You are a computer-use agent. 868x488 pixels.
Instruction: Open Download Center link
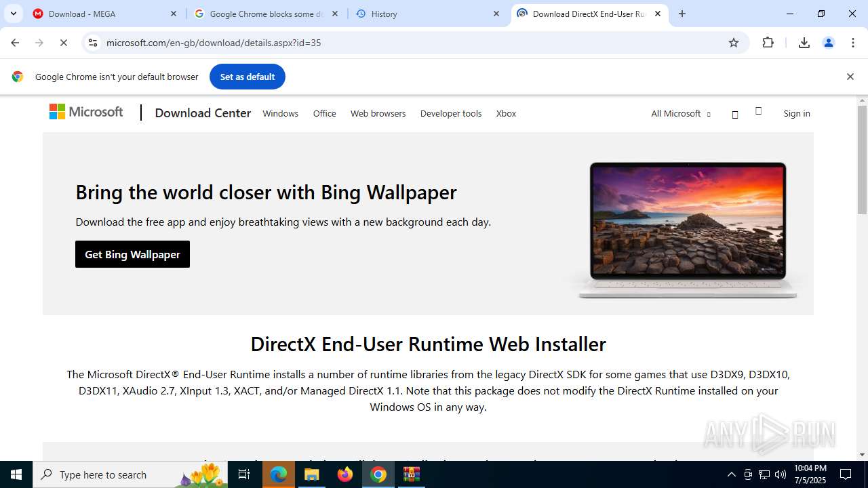coord(203,113)
